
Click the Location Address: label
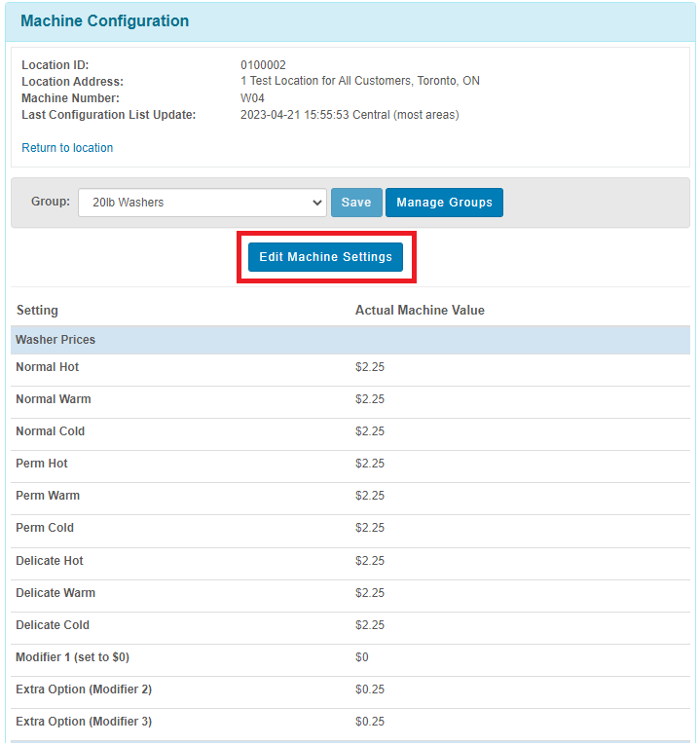click(x=72, y=82)
